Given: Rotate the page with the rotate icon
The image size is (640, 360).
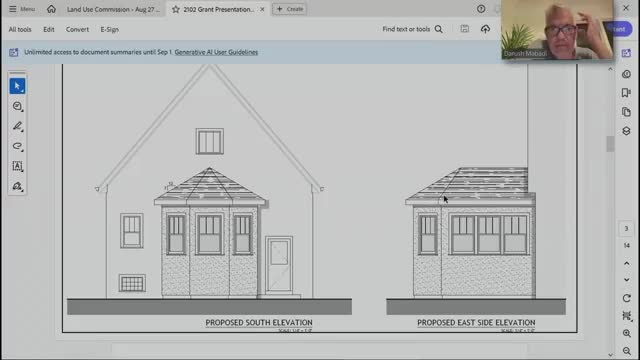Looking at the screenshot, I should pos(627,298).
